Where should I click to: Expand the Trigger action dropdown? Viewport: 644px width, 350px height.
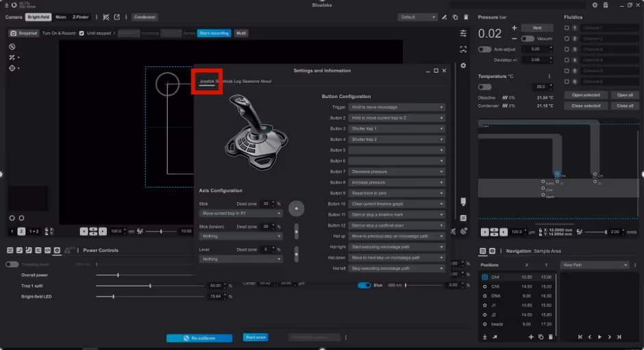pos(397,108)
